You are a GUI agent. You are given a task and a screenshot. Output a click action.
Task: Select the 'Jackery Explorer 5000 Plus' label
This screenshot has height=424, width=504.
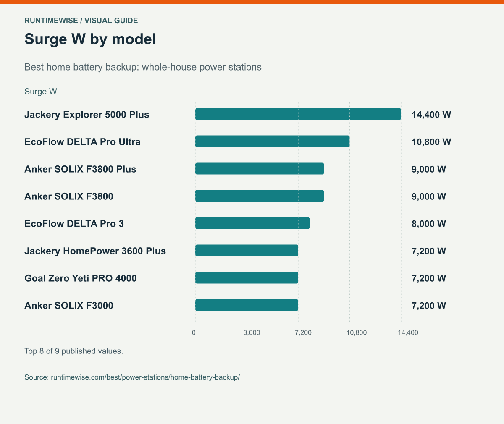87,115
